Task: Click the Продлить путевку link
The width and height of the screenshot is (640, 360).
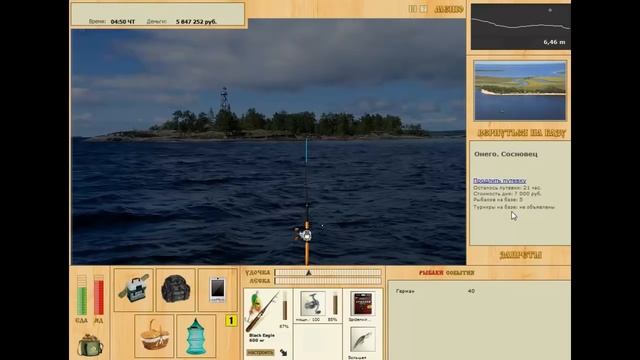Action: 500,180
